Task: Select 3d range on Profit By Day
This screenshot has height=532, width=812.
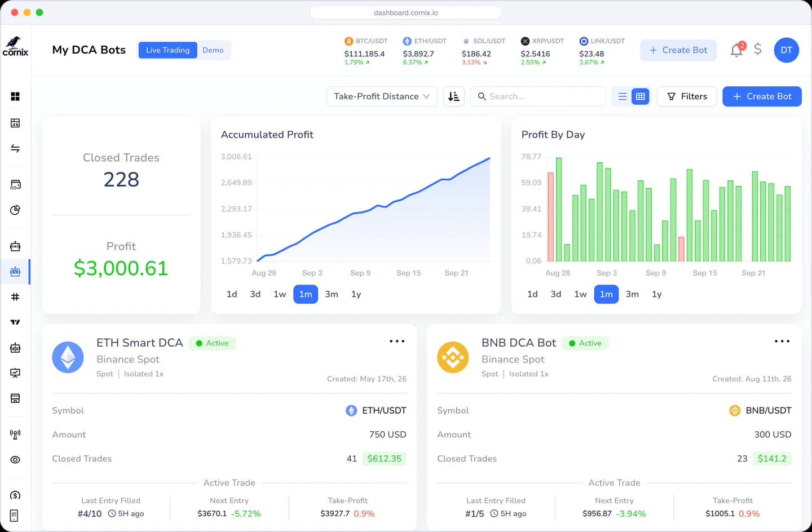Action: (x=556, y=294)
